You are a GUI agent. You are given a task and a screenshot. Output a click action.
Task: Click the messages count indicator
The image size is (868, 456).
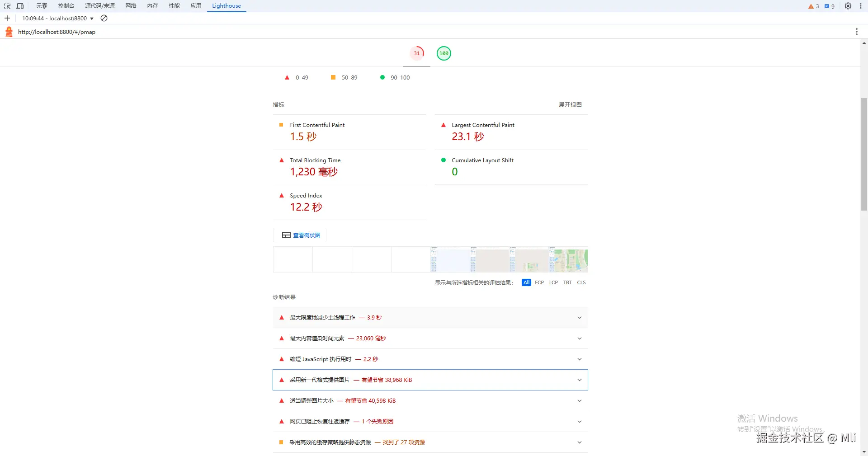point(829,6)
